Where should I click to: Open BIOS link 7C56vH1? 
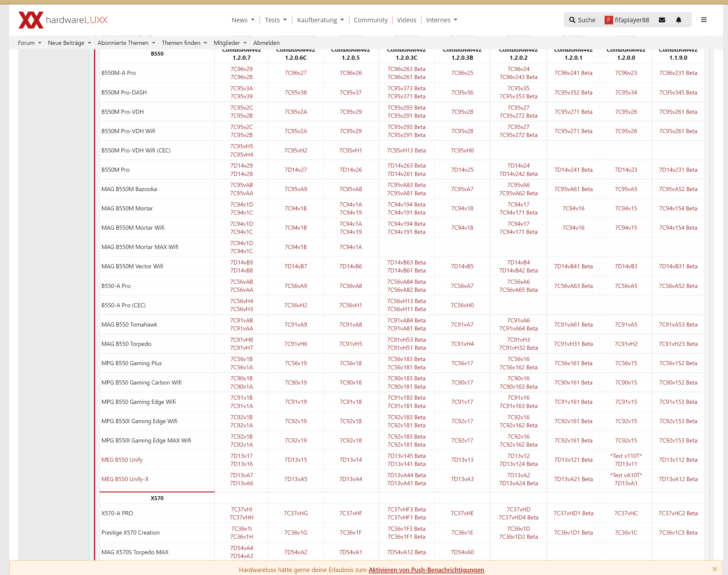(350, 305)
